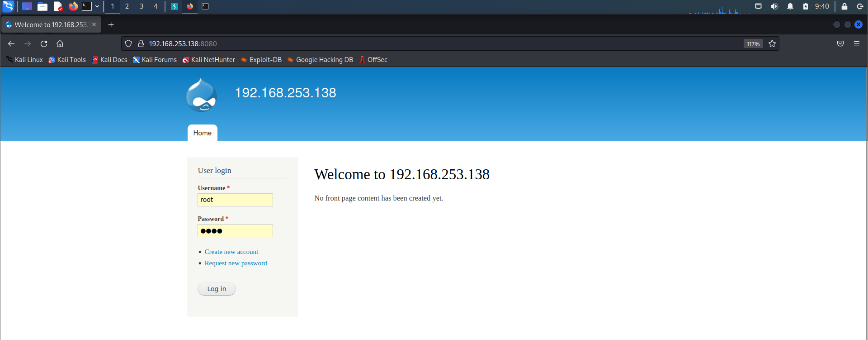
Task: Open the file manager icon in taskbar
Action: coord(42,6)
